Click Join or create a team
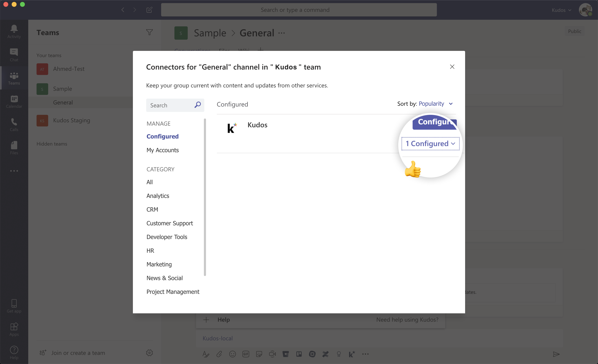The image size is (598, 364). point(72,353)
